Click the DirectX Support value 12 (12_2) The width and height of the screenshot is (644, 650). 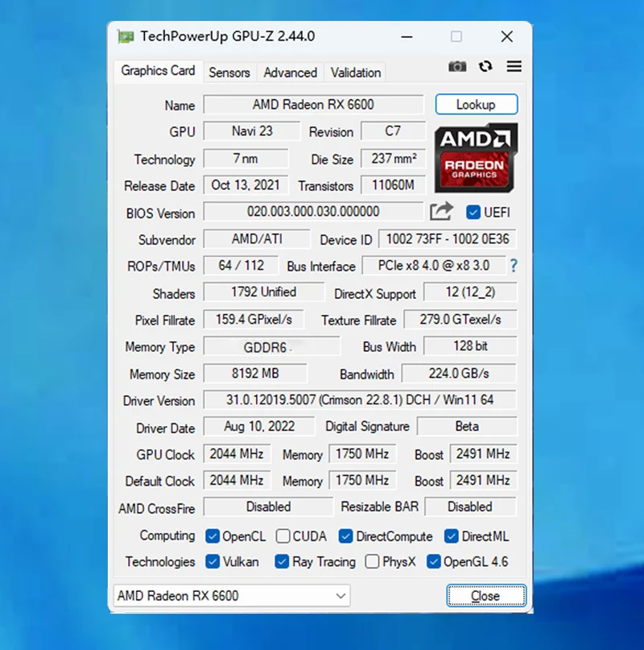pyautogui.click(x=470, y=292)
